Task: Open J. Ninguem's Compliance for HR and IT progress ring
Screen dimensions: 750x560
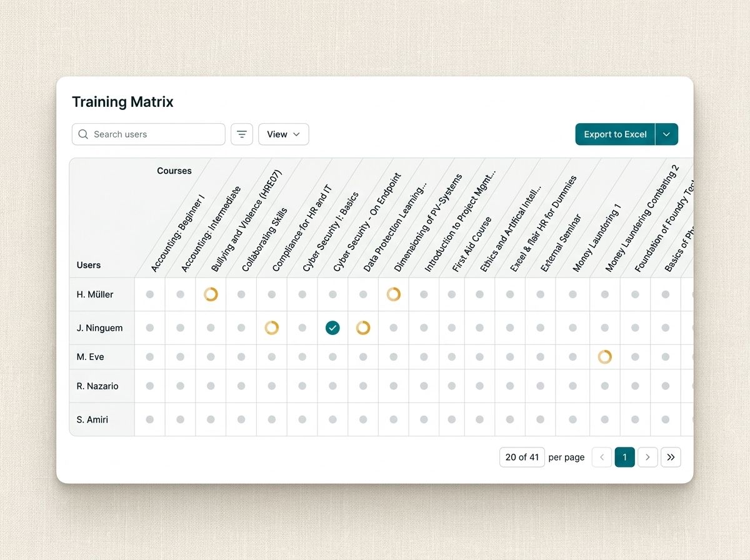Action: (x=271, y=327)
